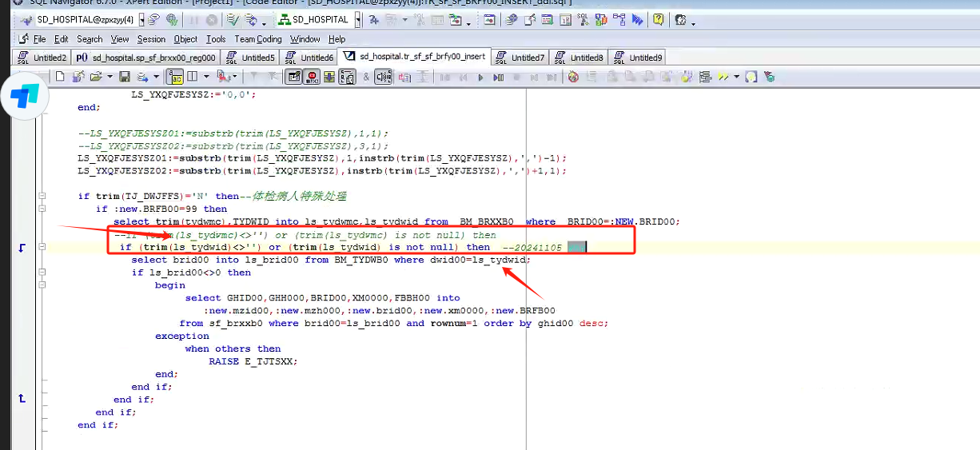
Task: Click the light bulb icon in editor toolbar
Action: point(751,77)
